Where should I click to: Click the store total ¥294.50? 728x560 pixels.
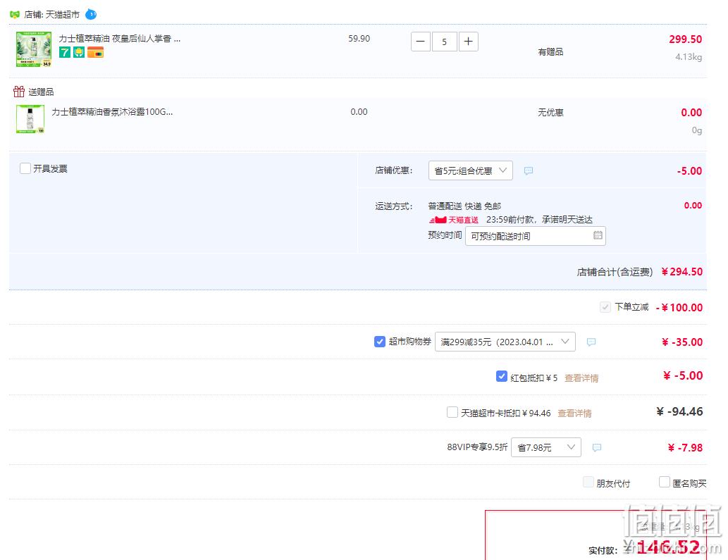(682, 272)
